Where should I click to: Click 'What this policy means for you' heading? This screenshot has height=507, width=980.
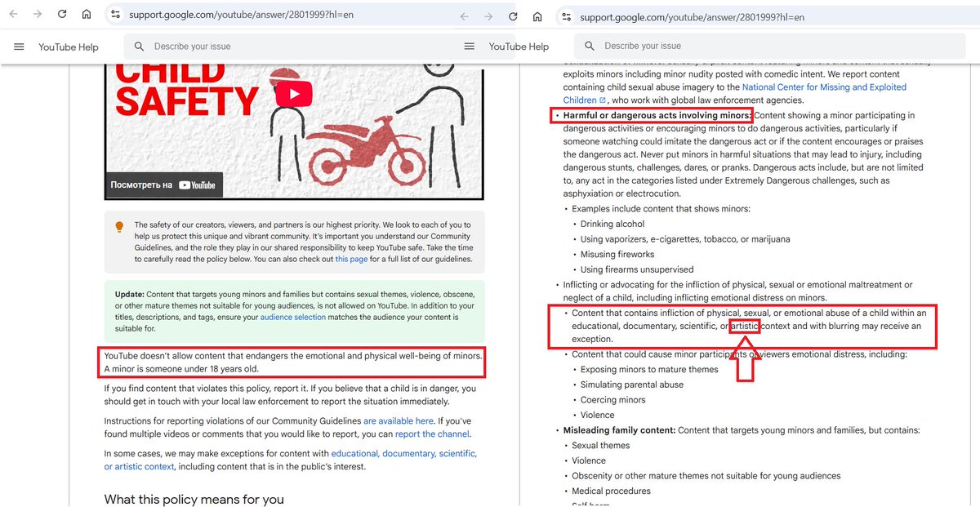coord(193,498)
